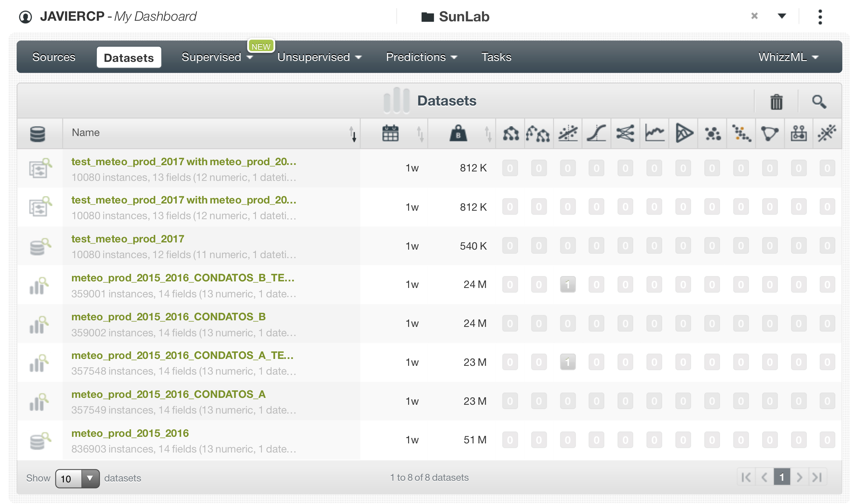
Task: Open the three-dot vertical menu icon
Action: tap(820, 17)
